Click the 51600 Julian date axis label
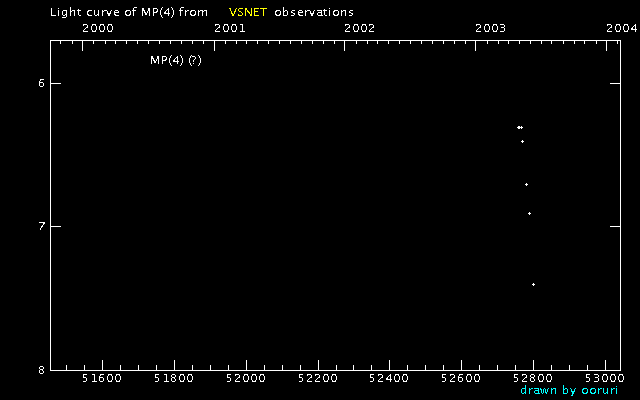The image size is (640, 400). (102, 378)
